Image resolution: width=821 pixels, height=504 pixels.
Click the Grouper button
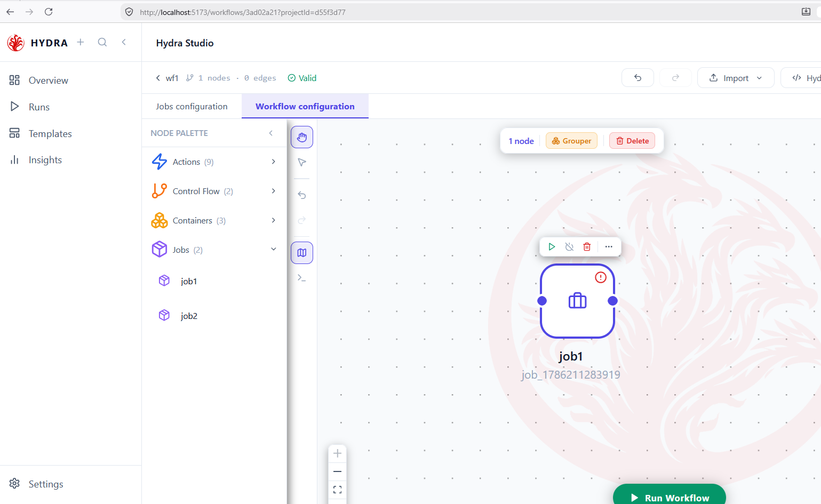pos(571,141)
